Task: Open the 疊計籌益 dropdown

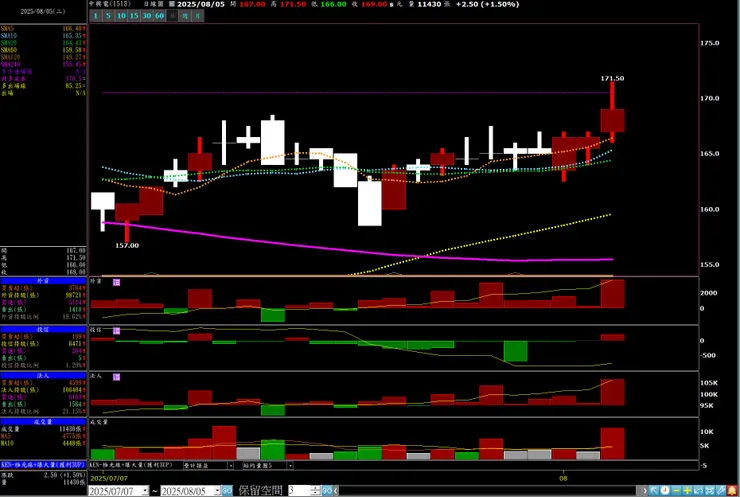Action: 230,465
